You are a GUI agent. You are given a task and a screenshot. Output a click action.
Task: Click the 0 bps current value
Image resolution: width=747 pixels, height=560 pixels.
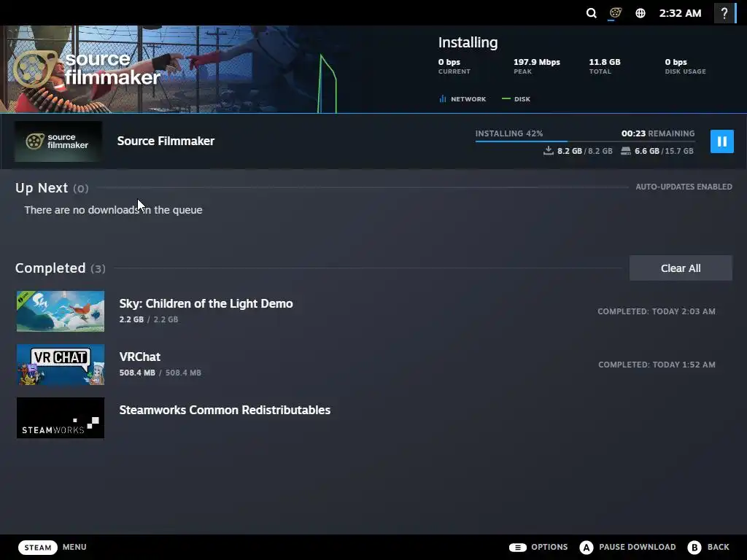coord(449,62)
